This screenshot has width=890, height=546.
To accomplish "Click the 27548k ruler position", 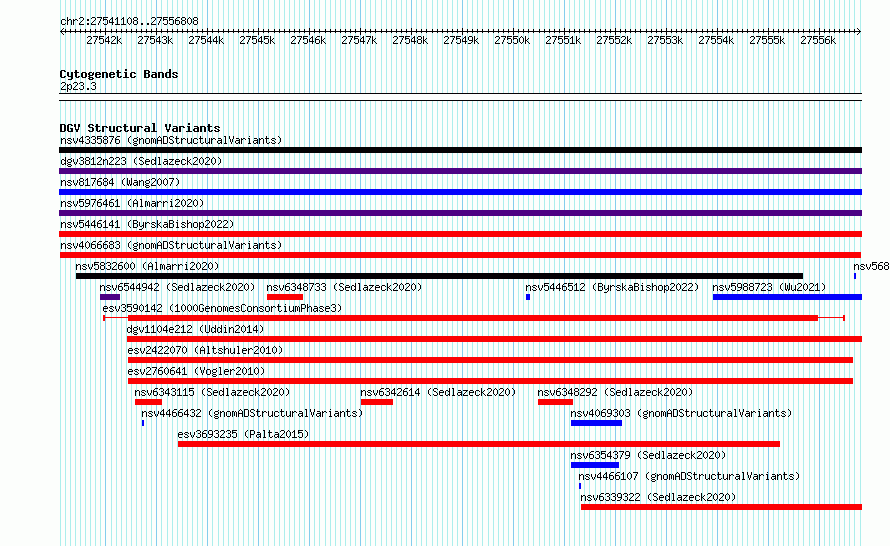I will coord(410,40).
